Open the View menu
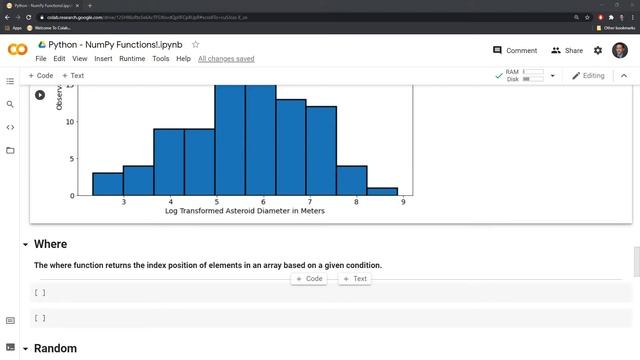This screenshot has height=360, width=640. 80,59
